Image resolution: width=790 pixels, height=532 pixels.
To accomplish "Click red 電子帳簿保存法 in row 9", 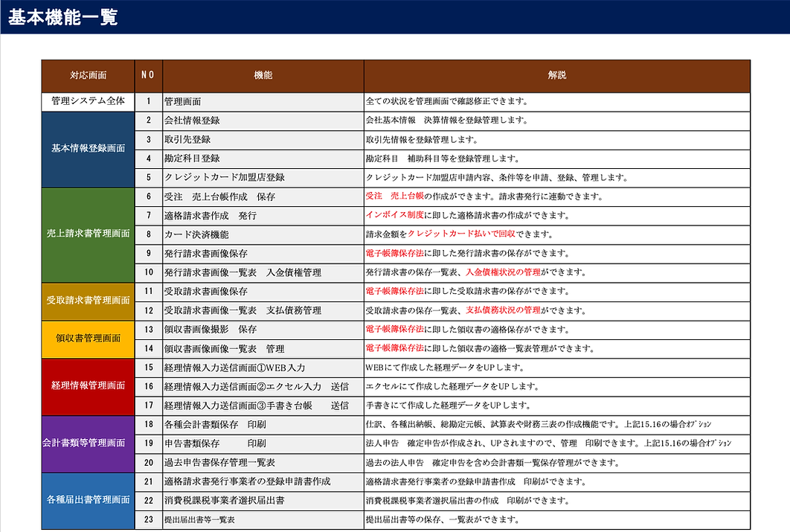I will (394, 254).
